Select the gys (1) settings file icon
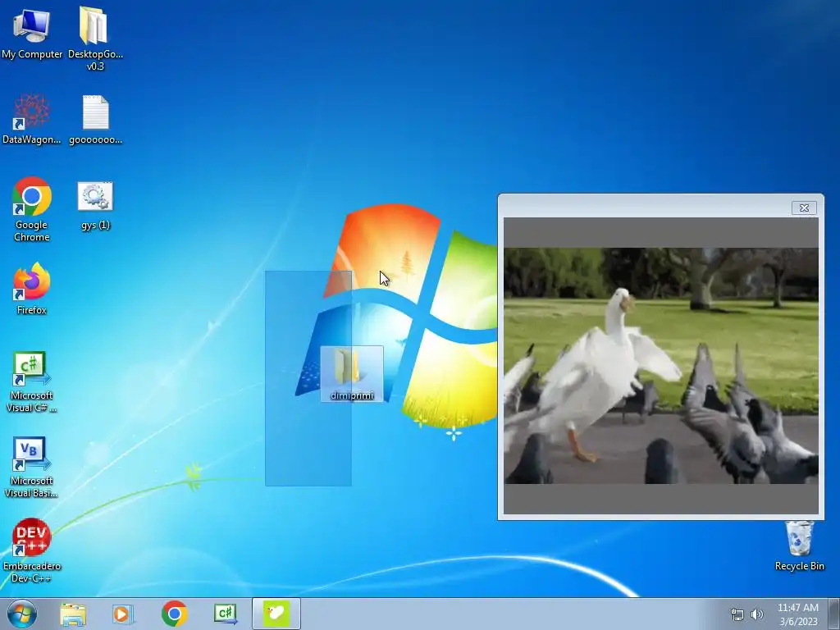840x630 pixels. click(x=95, y=206)
